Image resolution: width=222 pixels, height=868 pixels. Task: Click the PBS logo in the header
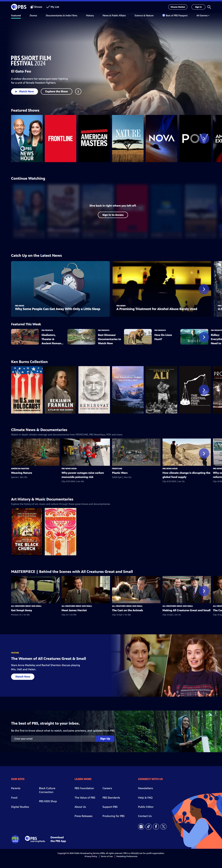19,7
